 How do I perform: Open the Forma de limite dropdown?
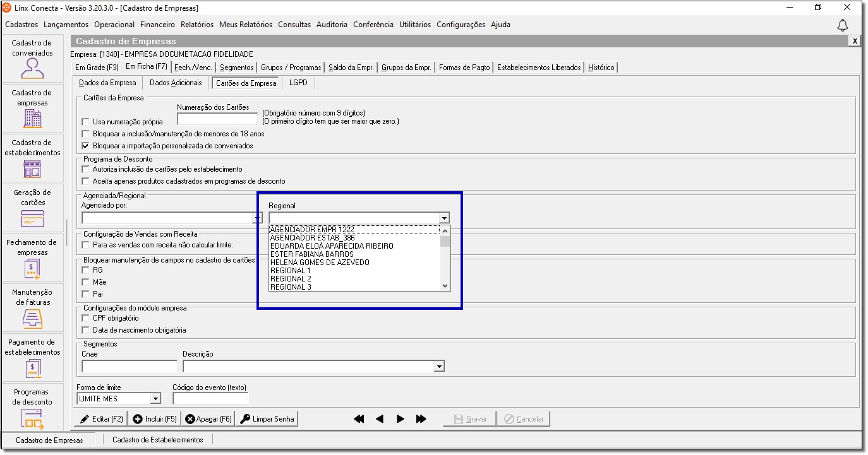[x=155, y=399]
